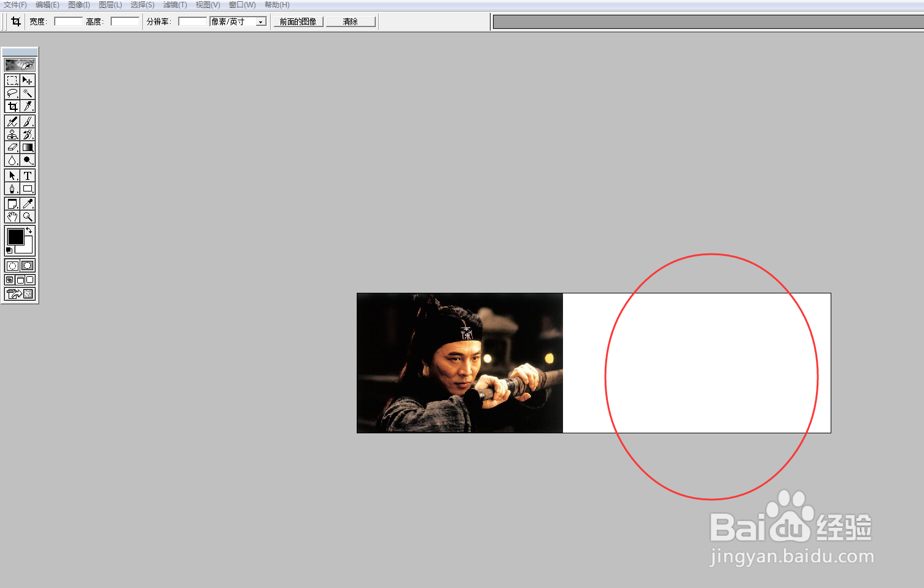Open the 编辑(E) menu

[x=47, y=5]
